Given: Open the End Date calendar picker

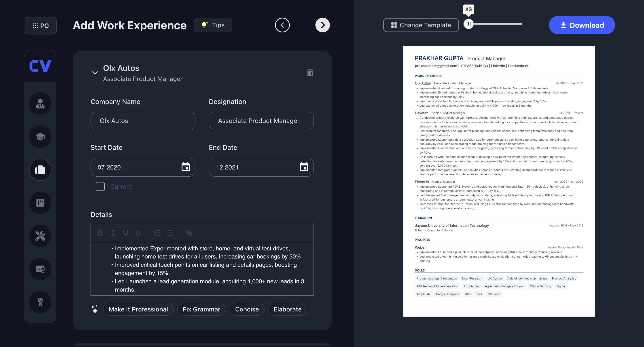Looking at the screenshot, I should tap(303, 167).
